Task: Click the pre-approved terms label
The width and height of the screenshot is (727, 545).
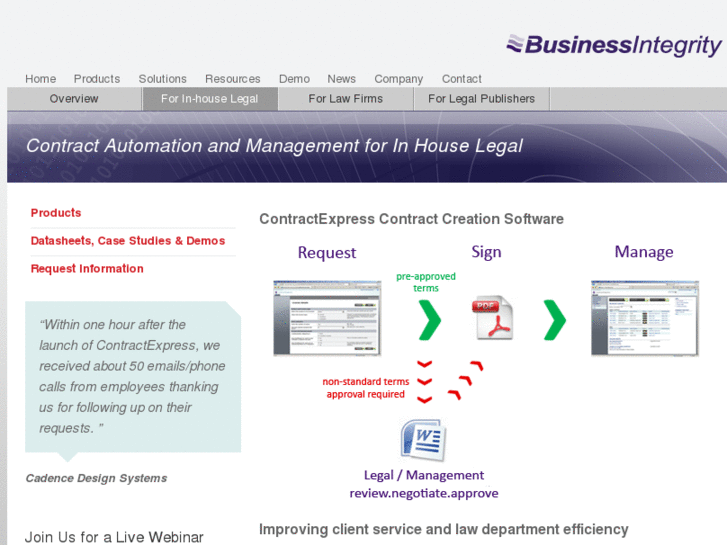Action: coord(426,282)
